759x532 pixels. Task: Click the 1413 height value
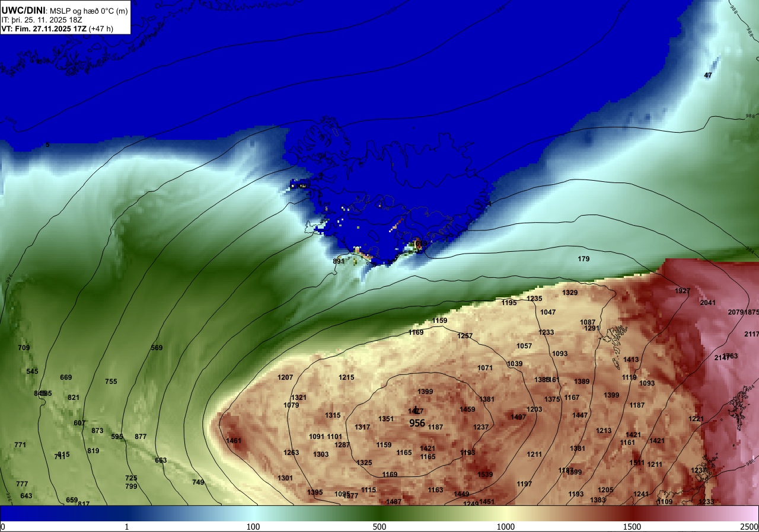(631, 360)
